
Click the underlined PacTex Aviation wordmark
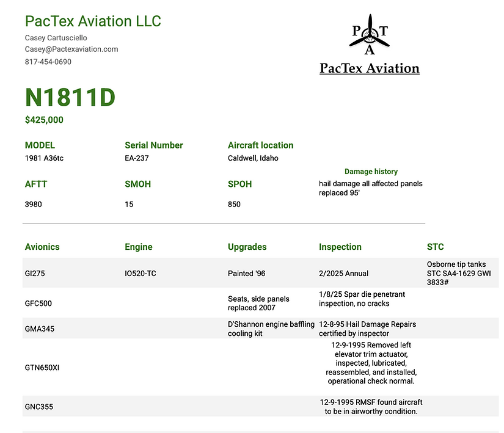pos(370,68)
